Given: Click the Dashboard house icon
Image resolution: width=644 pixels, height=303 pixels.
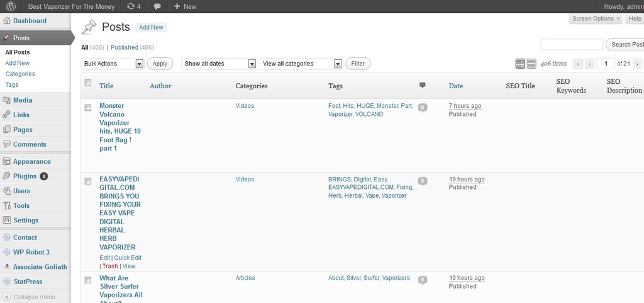Looking at the screenshot, I should pos(6,21).
